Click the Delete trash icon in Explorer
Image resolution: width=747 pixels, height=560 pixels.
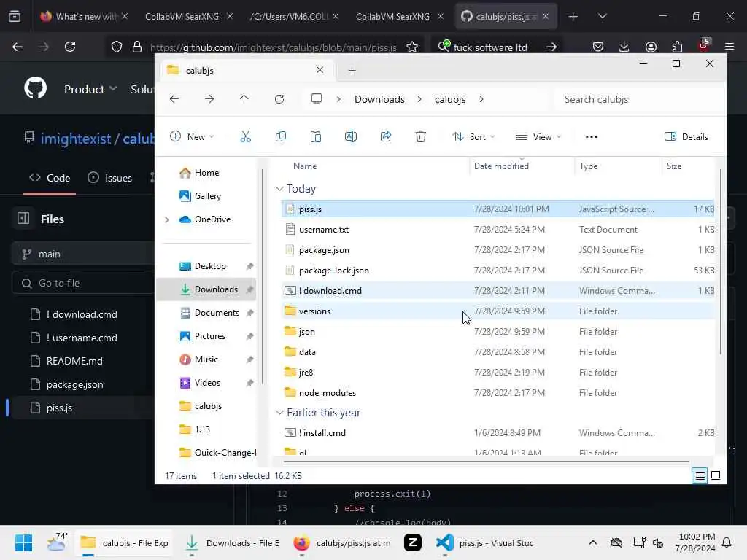click(421, 136)
